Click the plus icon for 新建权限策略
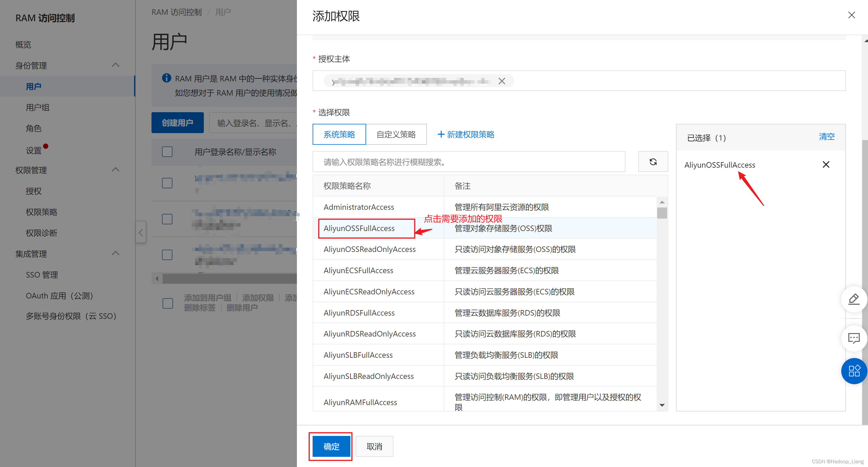 click(441, 134)
